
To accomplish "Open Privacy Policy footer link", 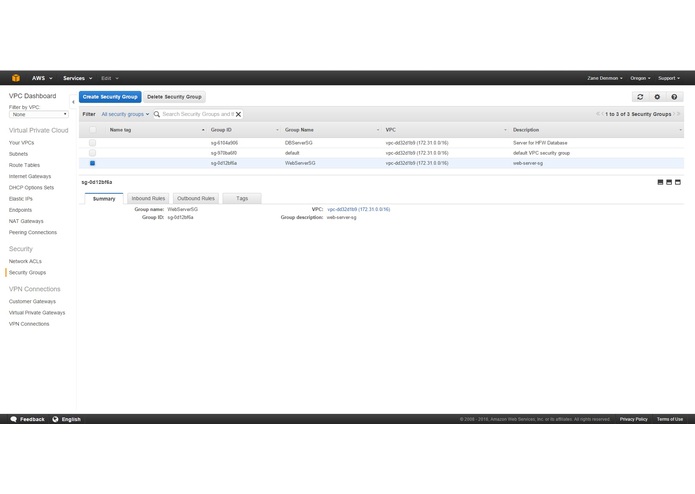I will pos(633,419).
